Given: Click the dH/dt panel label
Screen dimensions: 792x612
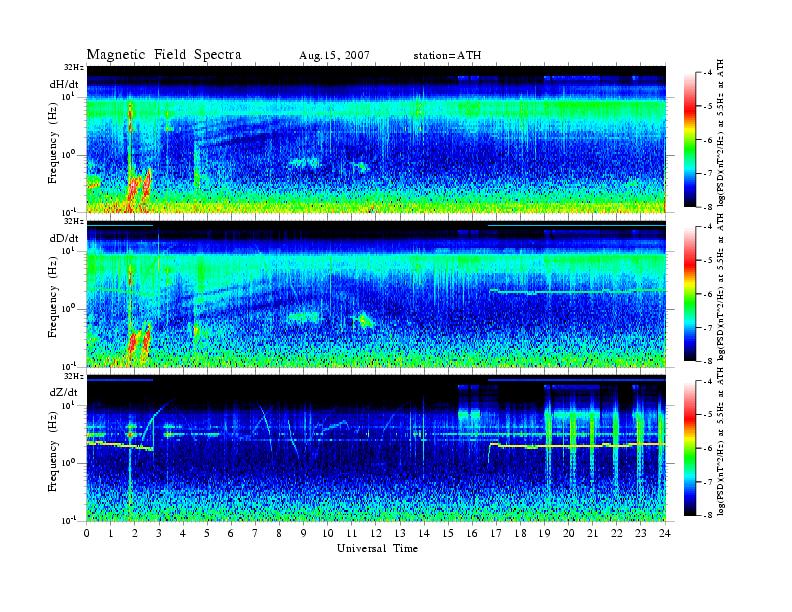Looking at the screenshot, I should [x=64, y=84].
